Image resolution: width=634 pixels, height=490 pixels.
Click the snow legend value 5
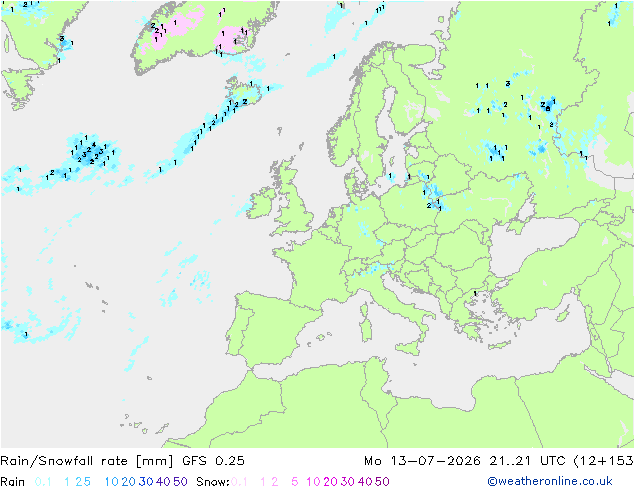point(294,482)
